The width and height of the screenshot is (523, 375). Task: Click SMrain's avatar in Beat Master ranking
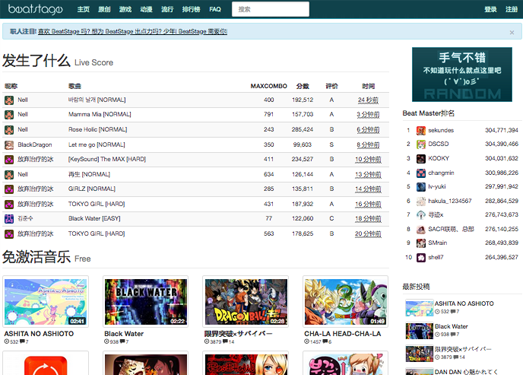click(x=421, y=243)
